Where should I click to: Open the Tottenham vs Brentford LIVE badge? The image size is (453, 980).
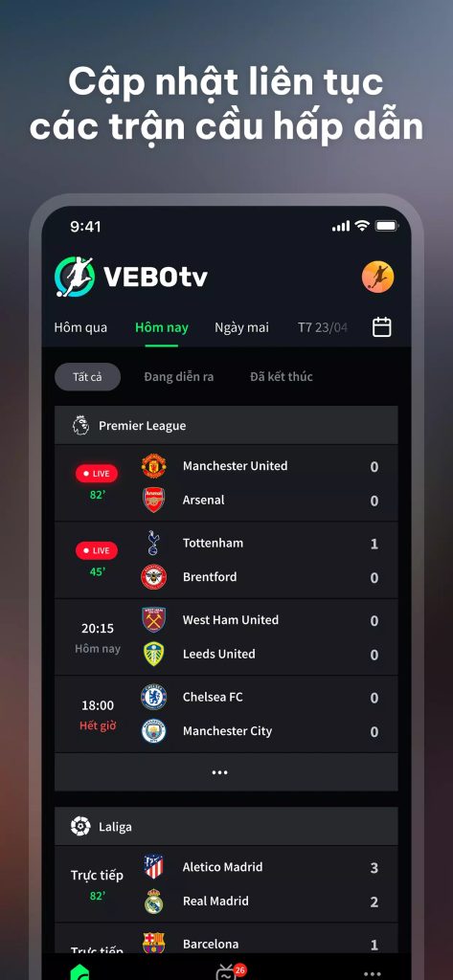[97, 550]
